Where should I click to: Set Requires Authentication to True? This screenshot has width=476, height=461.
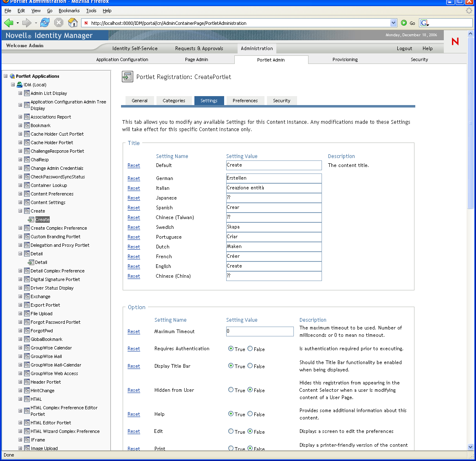pyautogui.click(x=231, y=349)
